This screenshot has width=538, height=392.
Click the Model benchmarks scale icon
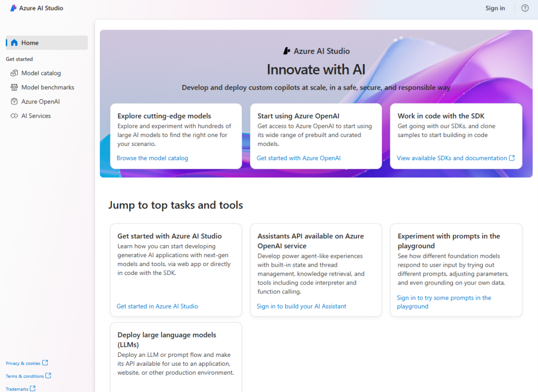pyautogui.click(x=14, y=88)
